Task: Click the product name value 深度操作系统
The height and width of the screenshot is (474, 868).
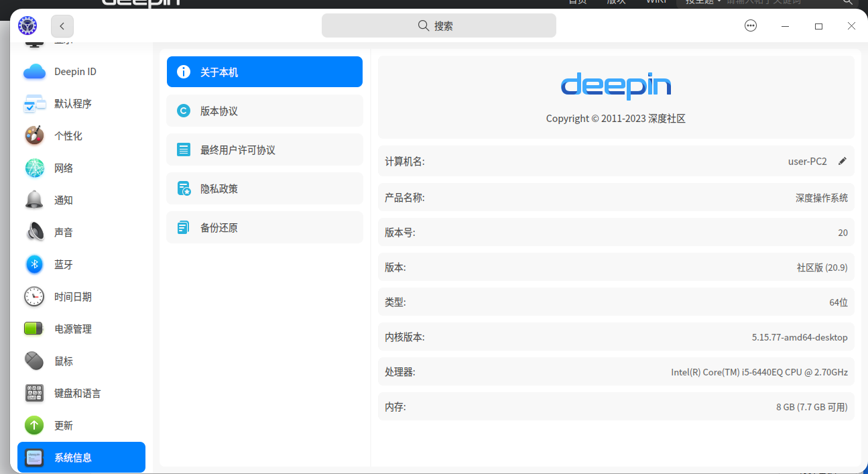Action: pyautogui.click(x=822, y=198)
